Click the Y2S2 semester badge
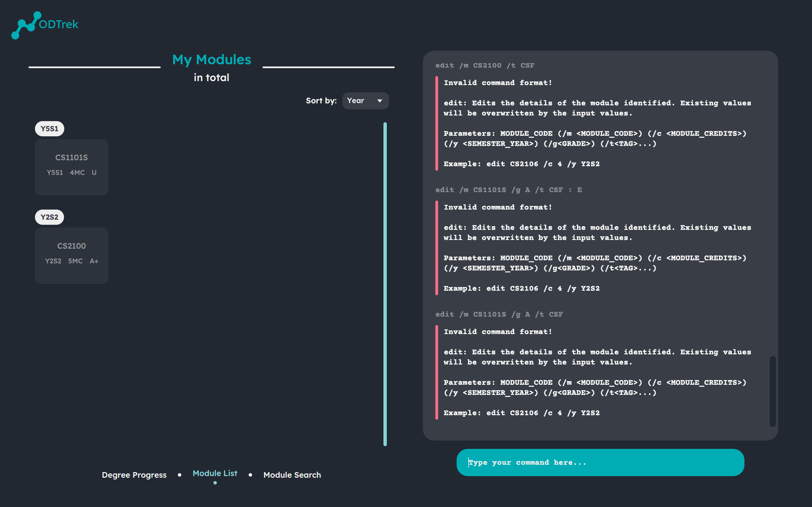 [49, 217]
